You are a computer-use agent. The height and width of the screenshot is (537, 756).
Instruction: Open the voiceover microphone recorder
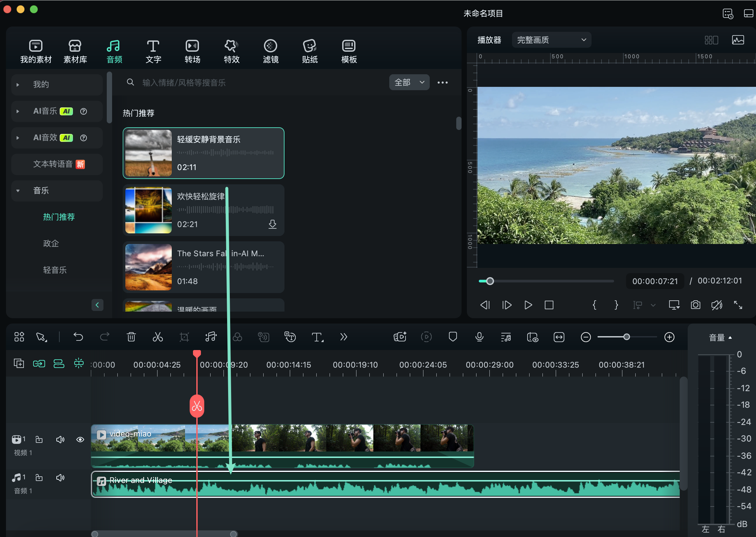(x=479, y=337)
